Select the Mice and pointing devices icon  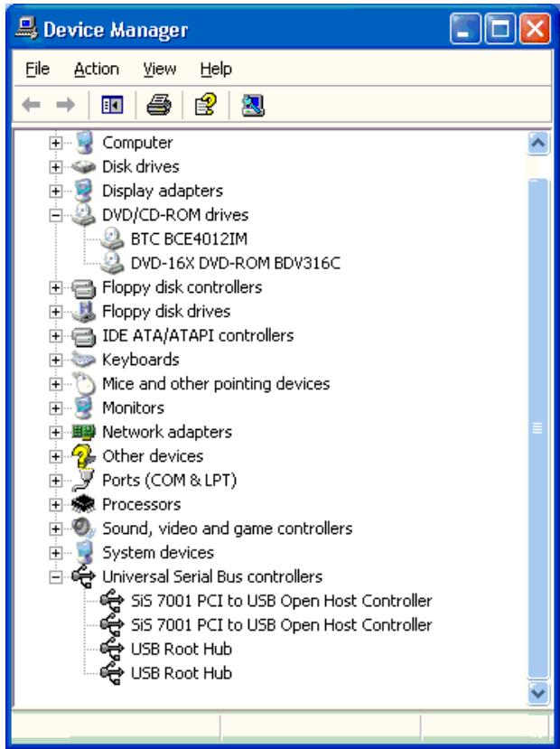click(x=84, y=384)
